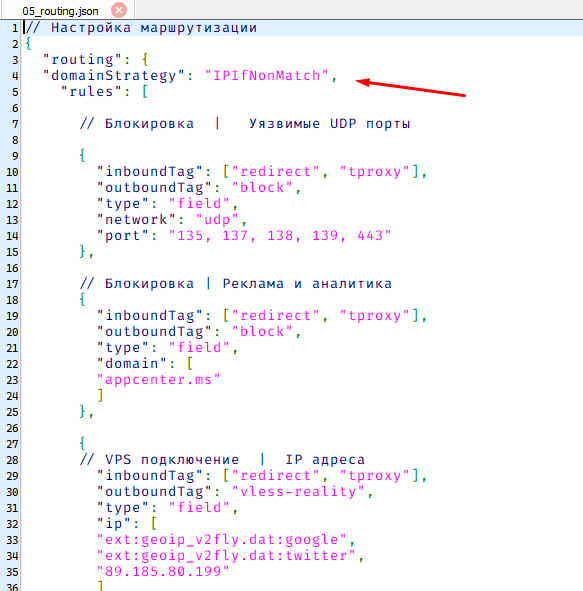The image size is (583, 591).
Task: Click the "ip" key on line 32
Action: [114, 524]
